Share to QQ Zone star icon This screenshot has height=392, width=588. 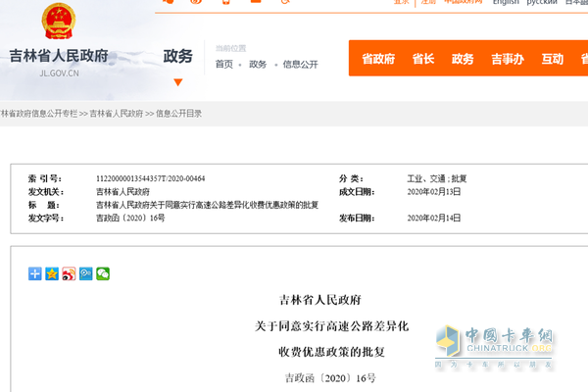point(52,273)
